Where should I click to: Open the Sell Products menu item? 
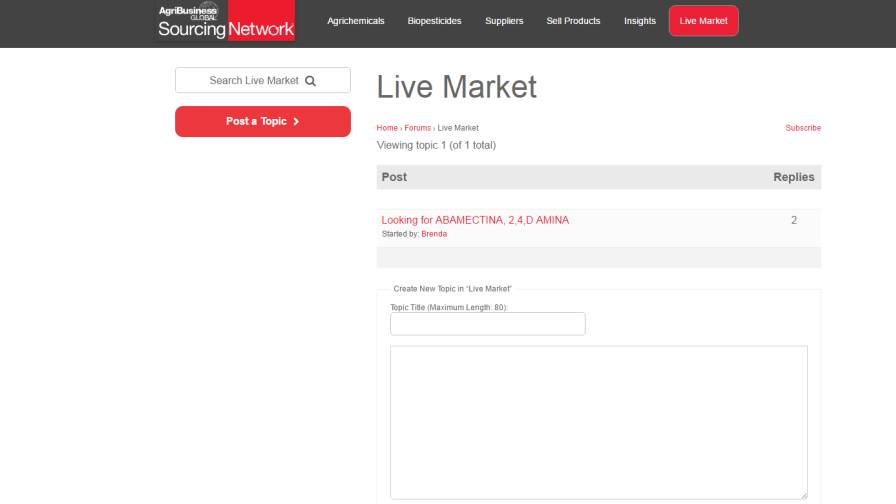tap(573, 21)
